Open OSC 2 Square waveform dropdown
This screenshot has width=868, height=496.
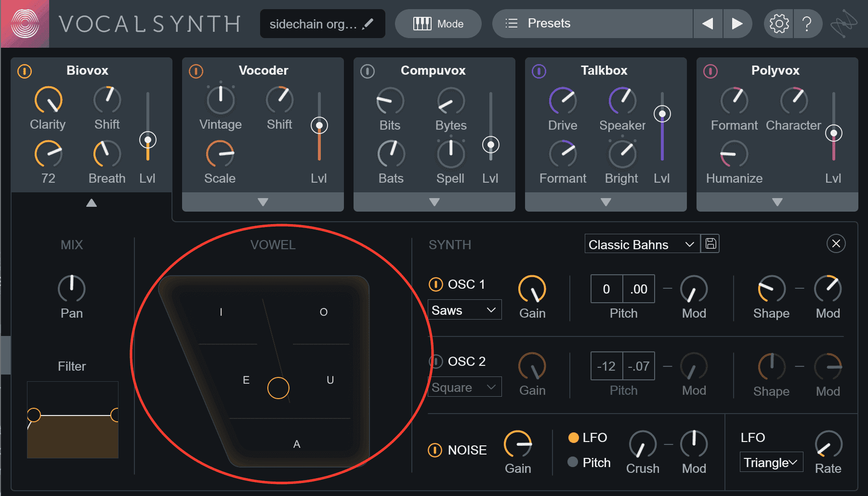[464, 387]
